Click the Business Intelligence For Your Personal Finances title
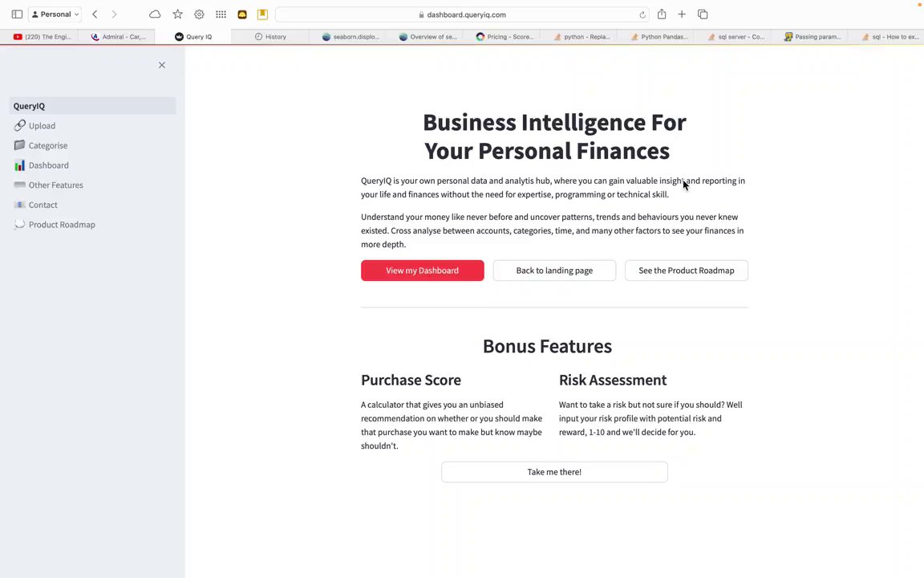924x578 pixels. pos(554,136)
